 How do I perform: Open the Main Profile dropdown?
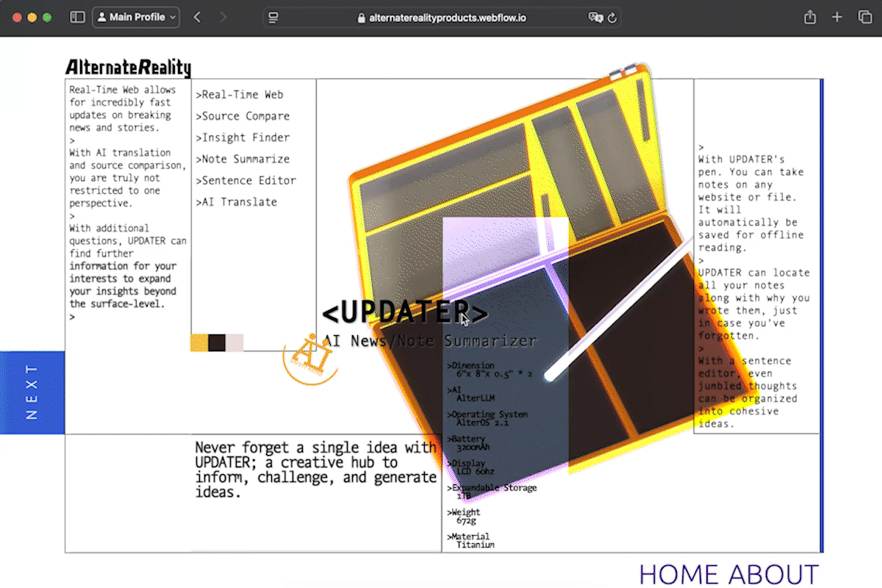(136, 17)
